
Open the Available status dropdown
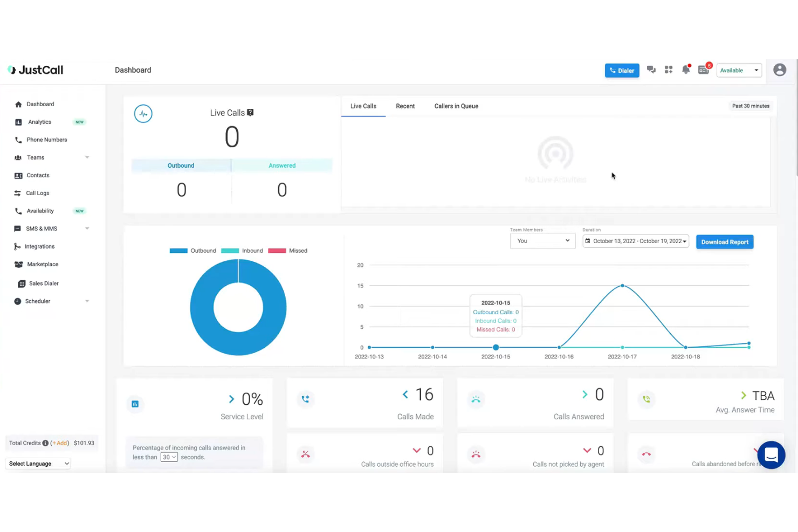pyautogui.click(x=739, y=70)
